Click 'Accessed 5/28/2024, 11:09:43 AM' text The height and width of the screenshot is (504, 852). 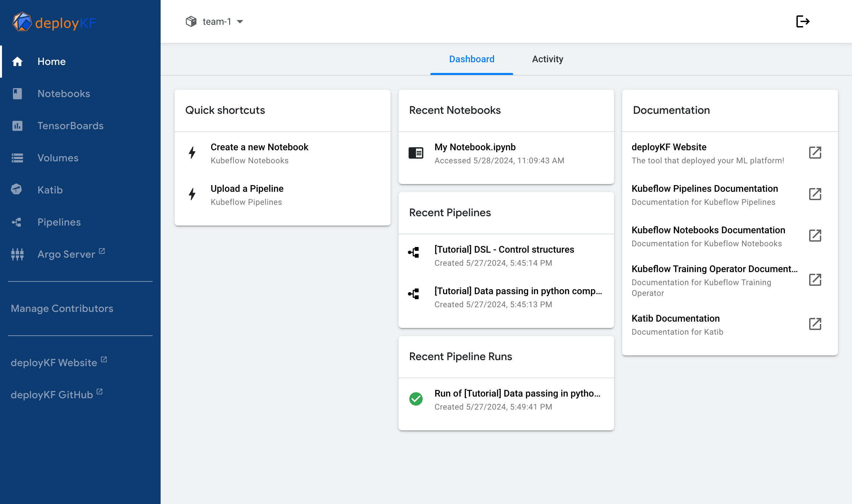tap(499, 161)
